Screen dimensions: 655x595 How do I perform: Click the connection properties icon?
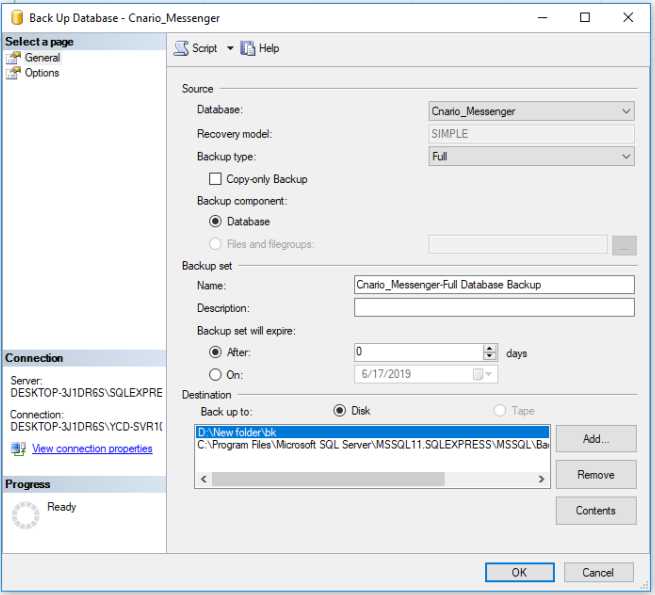click(x=18, y=449)
